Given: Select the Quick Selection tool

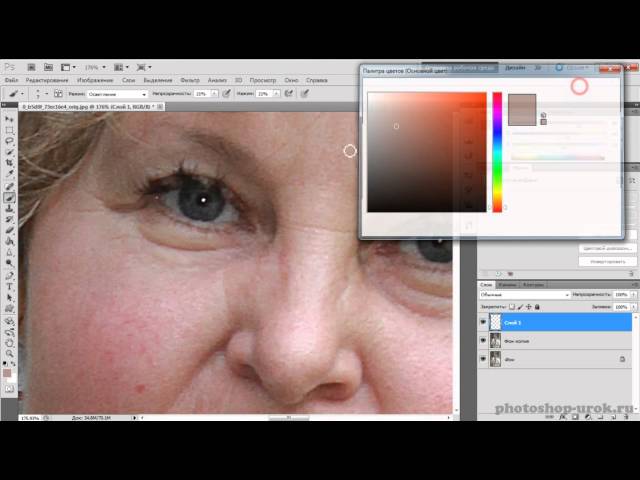Looking at the screenshot, I should (9, 152).
